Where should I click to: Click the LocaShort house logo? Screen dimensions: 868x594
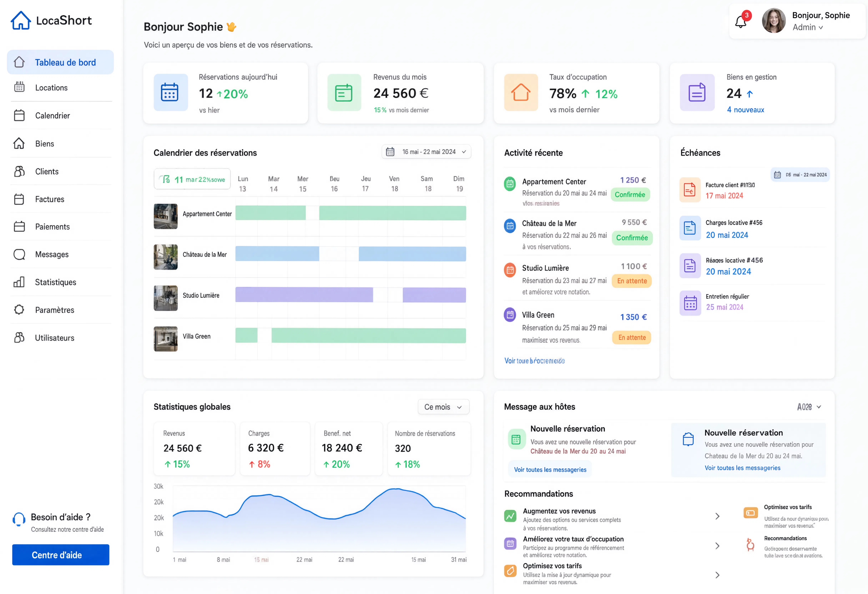21,20
